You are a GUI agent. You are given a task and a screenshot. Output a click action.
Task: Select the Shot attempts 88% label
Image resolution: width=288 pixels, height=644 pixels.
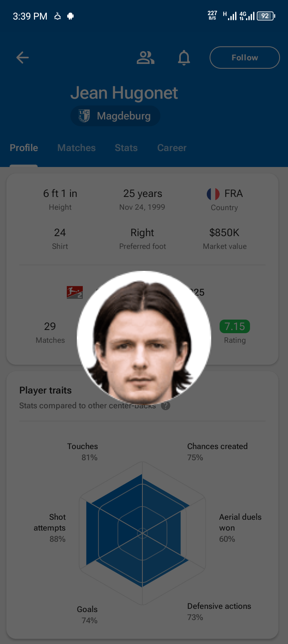50,528
